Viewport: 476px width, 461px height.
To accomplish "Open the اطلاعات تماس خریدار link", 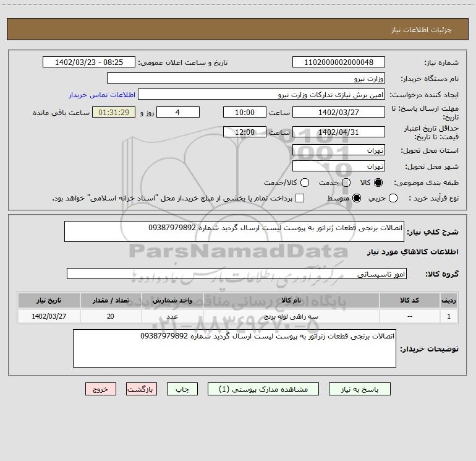I will tap(102, 95).
